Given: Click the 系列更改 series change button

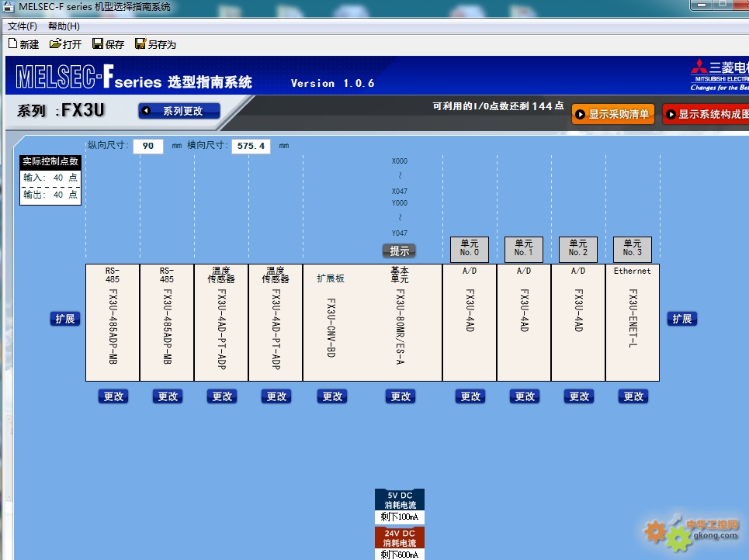Looking at the screenshot, I should pos(179,111).
